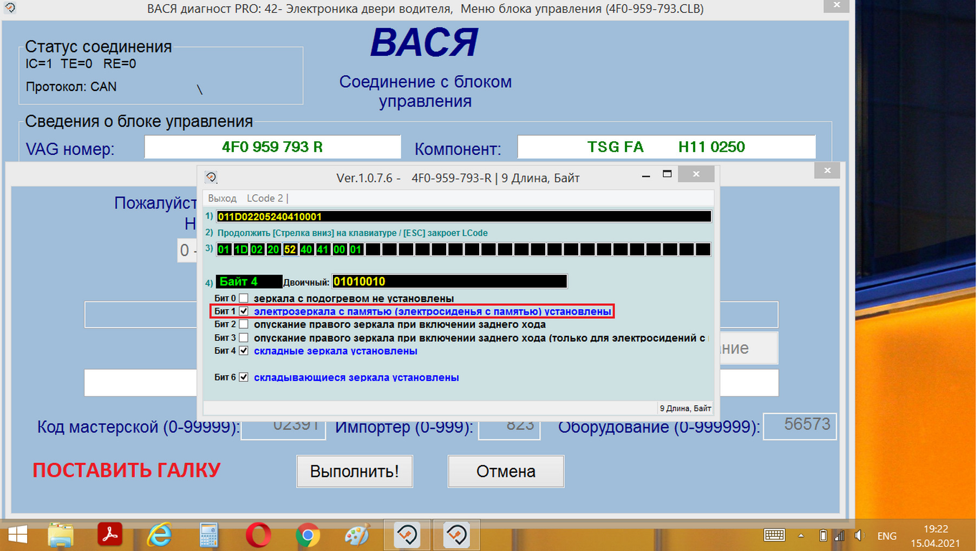Image resolution: width=980 pixels, height=551 pixels.
Task: Open the Calculator taskbar icon
Action: [x=208, y=535]
